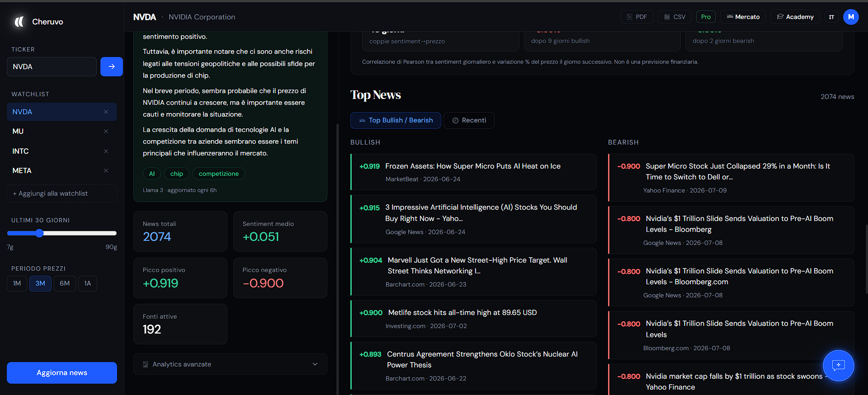Viewport: 868px width, 395px height.
Task: Select NVDA in the watchlist
Action: click(x=62, y=112)
